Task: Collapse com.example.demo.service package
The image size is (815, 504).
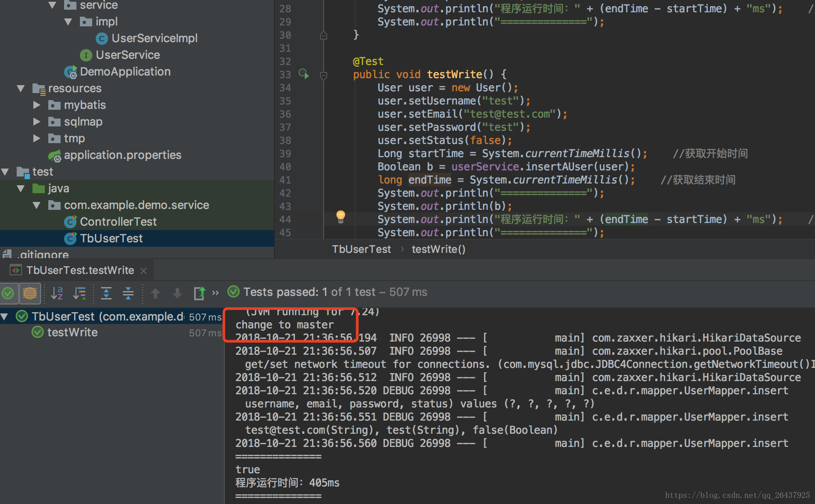Action: [37, 205]
